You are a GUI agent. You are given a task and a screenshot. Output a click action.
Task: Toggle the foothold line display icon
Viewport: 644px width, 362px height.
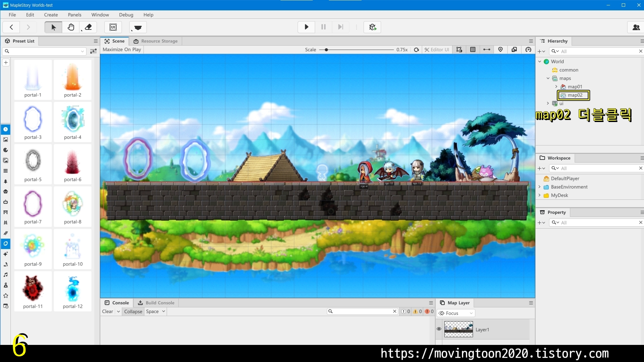pyautogui.click(x=487, y=50)
